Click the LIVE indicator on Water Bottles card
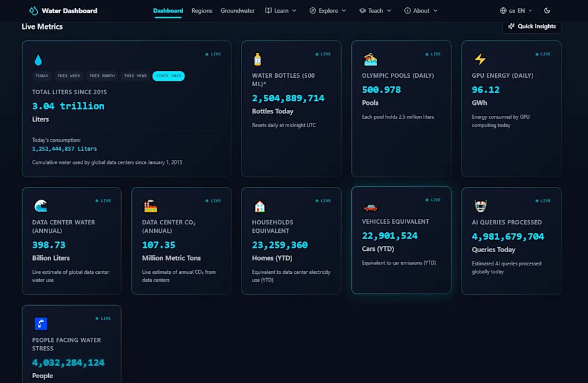 (324, 54)
